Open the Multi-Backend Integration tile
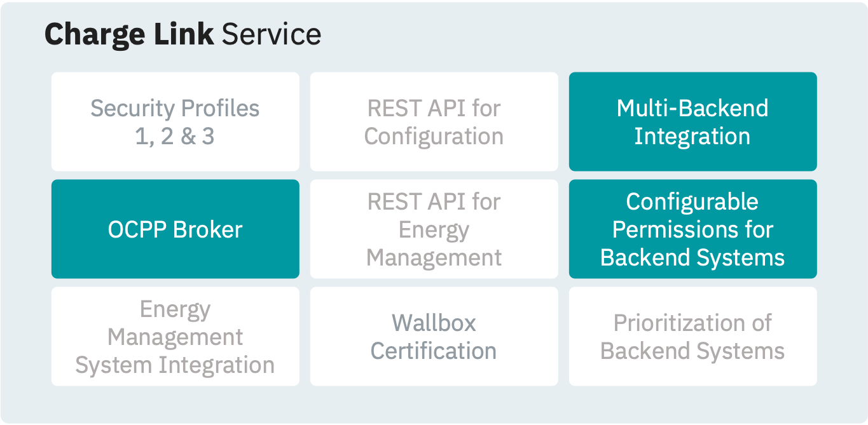This screenshot has width=868, height=425. pyautogui.click(x=692, y=121)
